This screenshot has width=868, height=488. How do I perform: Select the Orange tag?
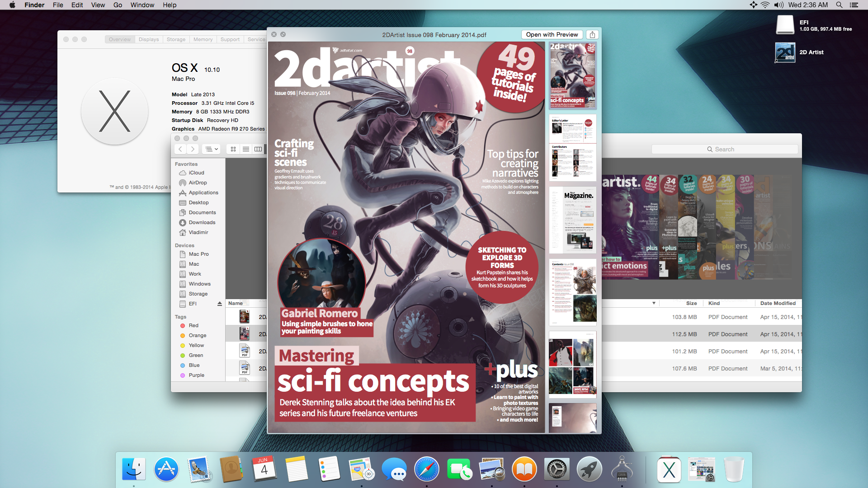coord(197,335)
